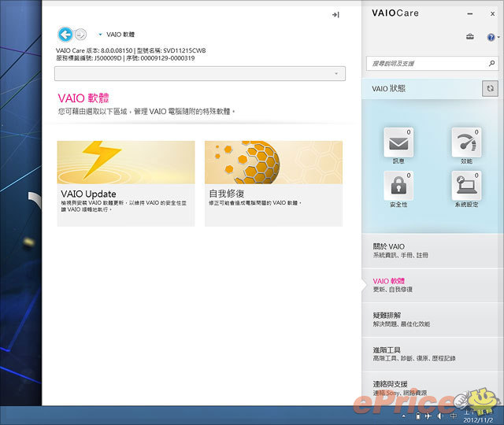504x425 pixels.
Task: Refresh VAIO 狀態 status
Action: click(490, 90)
